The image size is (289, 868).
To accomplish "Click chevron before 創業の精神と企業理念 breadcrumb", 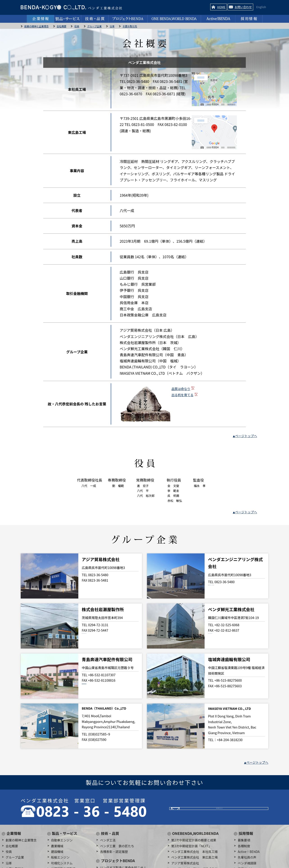I will coord(22,26).
